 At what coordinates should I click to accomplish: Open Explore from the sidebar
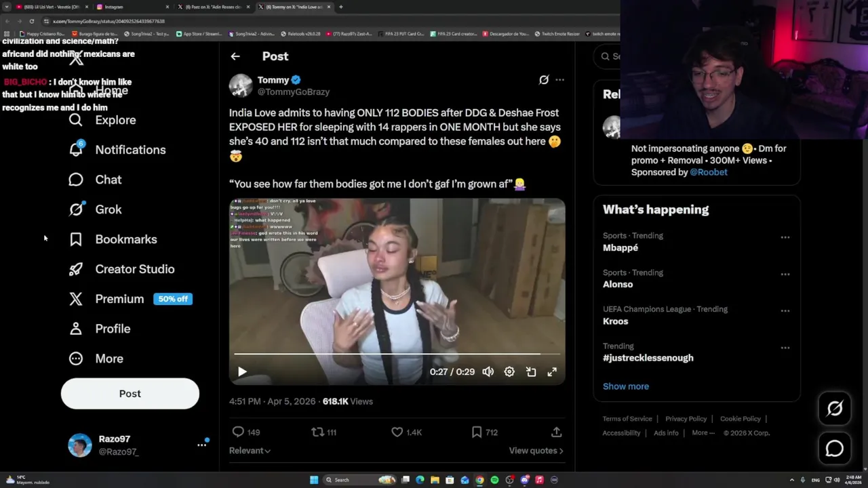[102, 120]
